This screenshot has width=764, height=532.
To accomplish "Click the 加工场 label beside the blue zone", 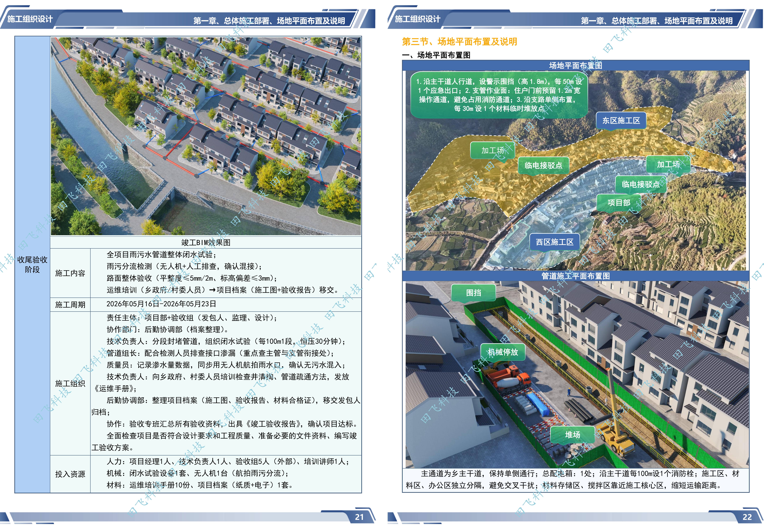I will (x=668, y=164).
